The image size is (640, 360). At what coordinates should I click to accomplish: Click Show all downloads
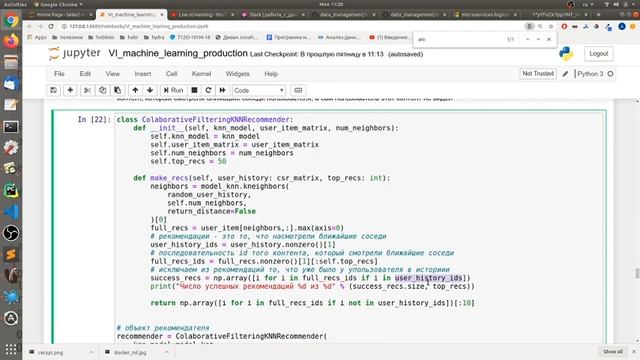click(x=613, y=351)
